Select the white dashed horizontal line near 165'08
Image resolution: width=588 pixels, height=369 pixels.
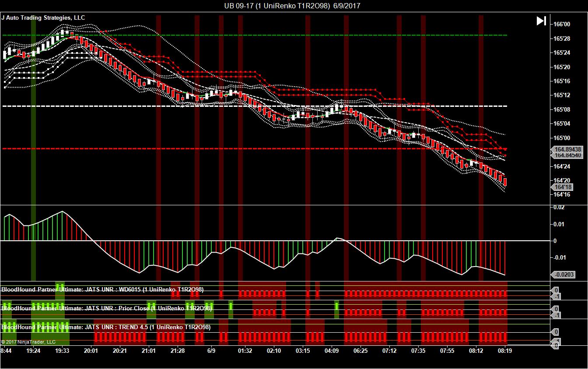click(255, 106)
